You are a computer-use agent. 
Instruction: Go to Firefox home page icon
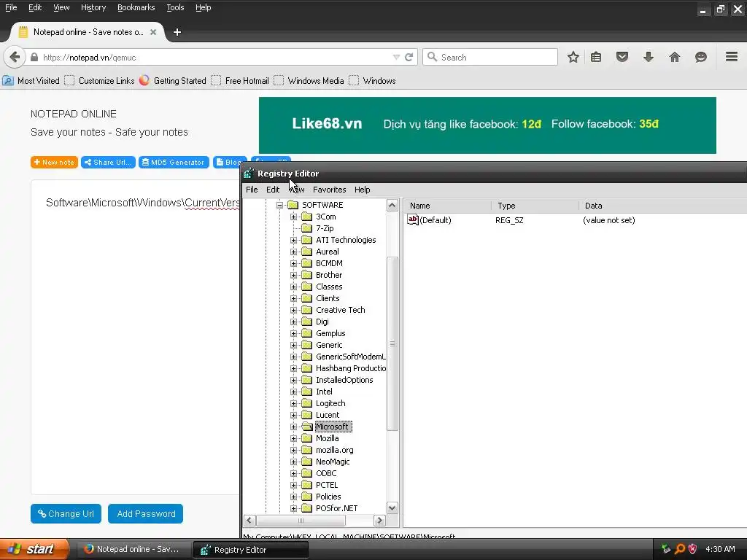674,57
